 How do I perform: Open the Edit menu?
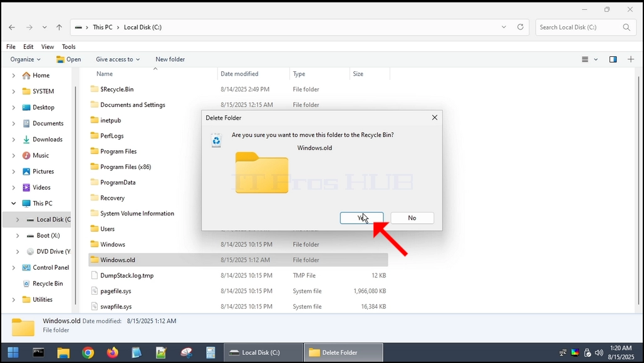(x=28, y=47)
